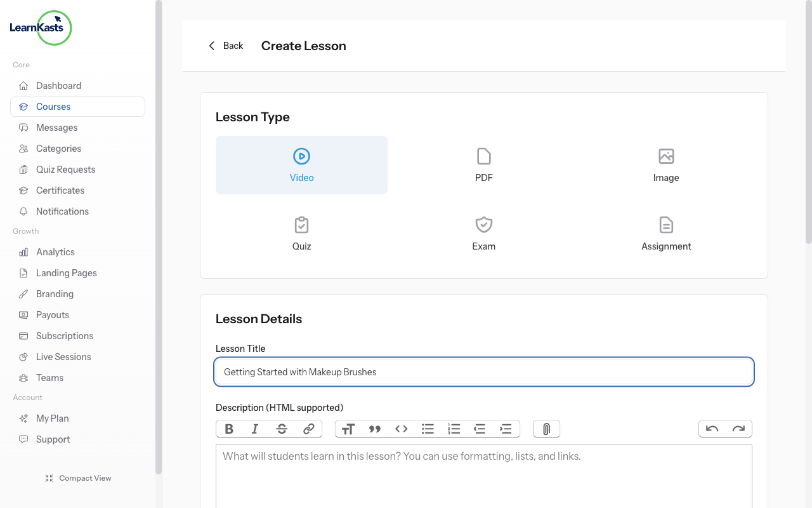The width and height of the screenshot is (812, 508).
Task: Click the Back button
Action: [x=225, y=45]
